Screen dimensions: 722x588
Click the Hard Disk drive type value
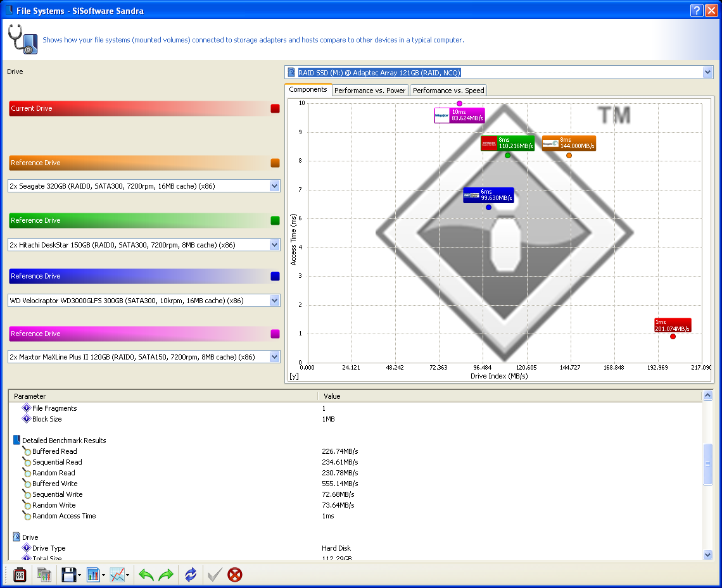coord(336,548)
